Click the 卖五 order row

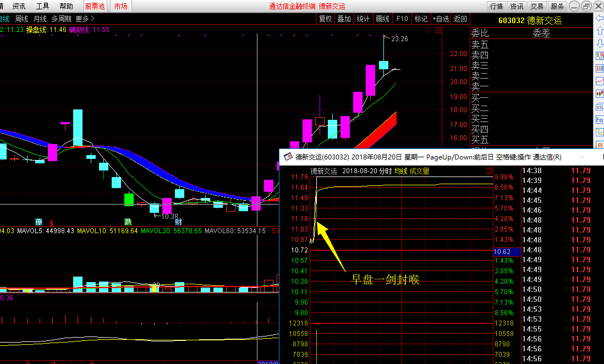(531, 45)
